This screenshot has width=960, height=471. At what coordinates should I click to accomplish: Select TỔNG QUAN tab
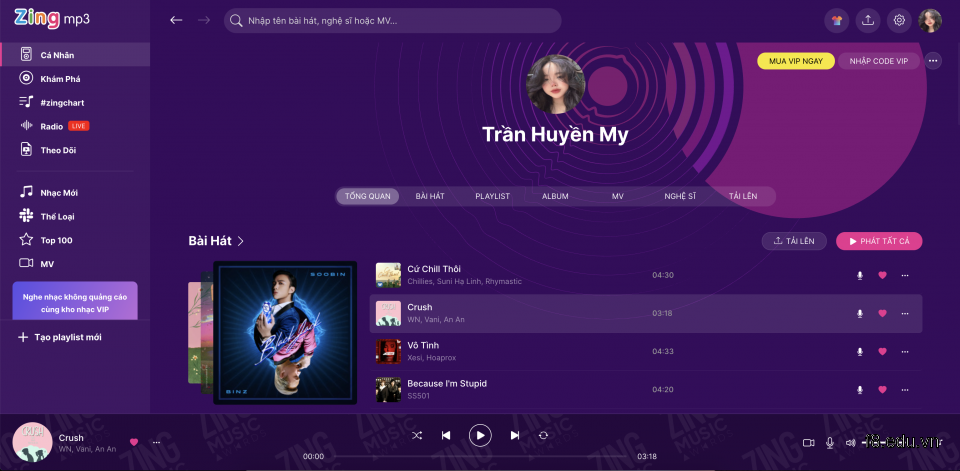pos(367,197)
